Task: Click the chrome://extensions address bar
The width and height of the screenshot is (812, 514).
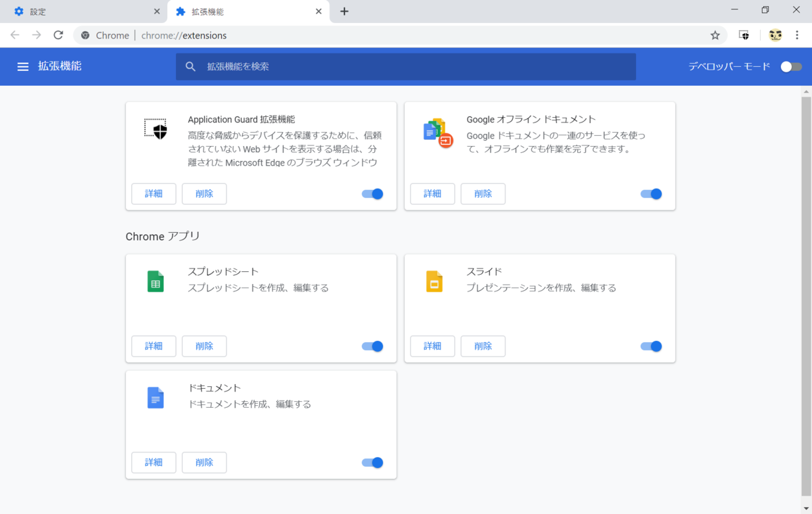Action: pyautogui.click(x=399, y=35)
